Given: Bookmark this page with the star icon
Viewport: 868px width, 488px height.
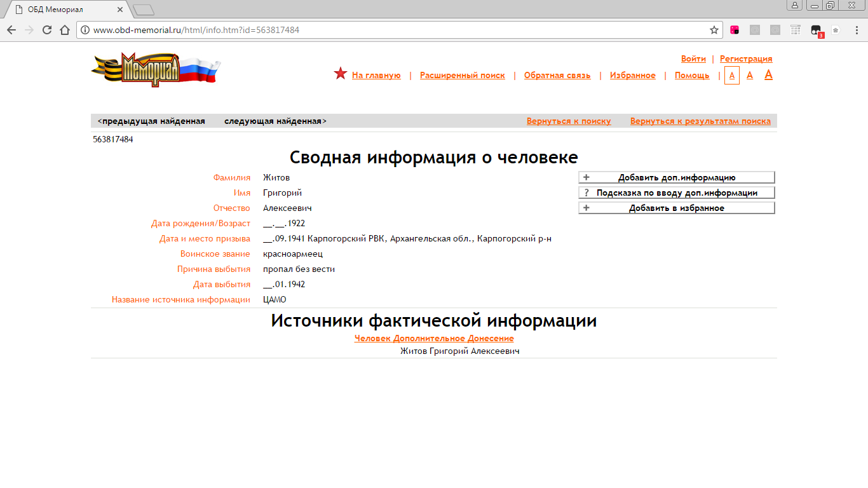Looking at the screenshot, I should [x=714, y=30].
